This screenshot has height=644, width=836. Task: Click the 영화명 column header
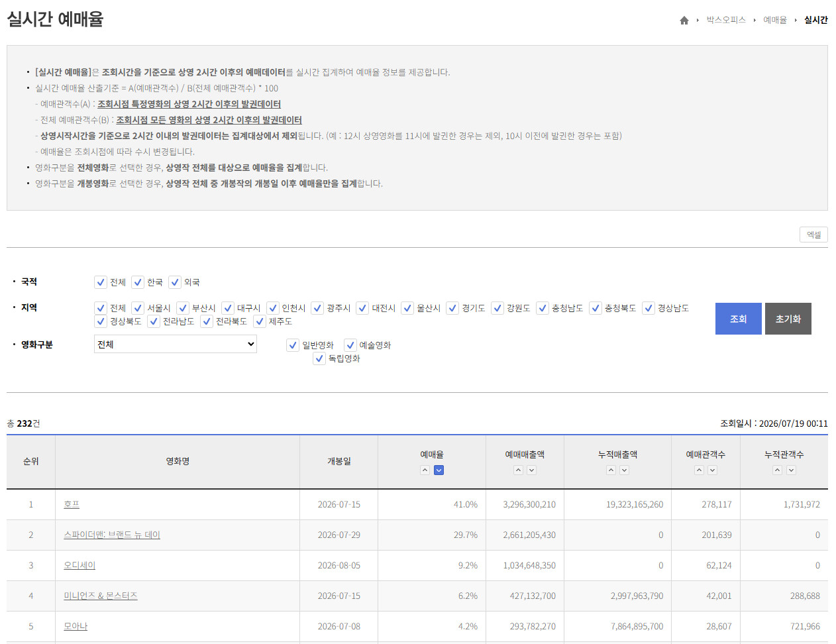[x=178, y=462]
